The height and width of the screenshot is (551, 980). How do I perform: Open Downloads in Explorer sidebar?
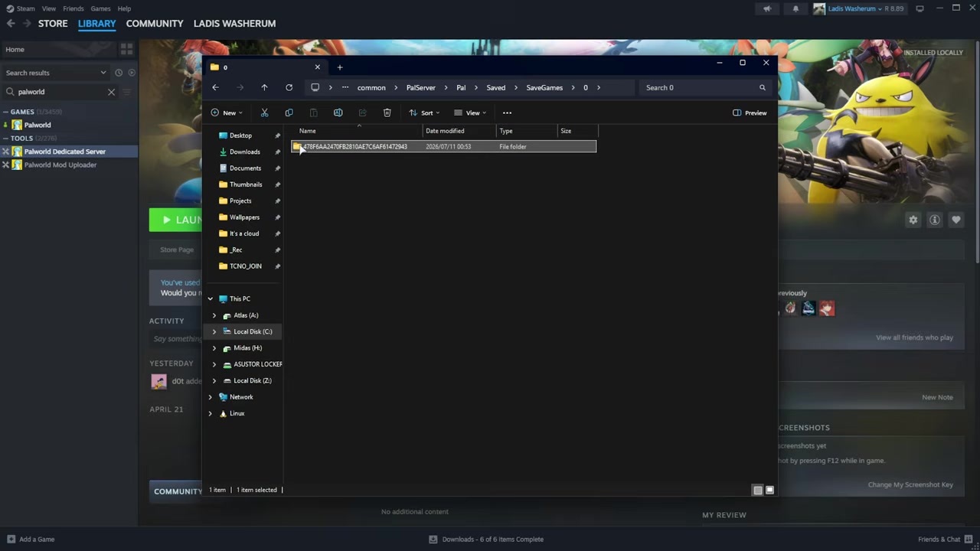[245, 152]
